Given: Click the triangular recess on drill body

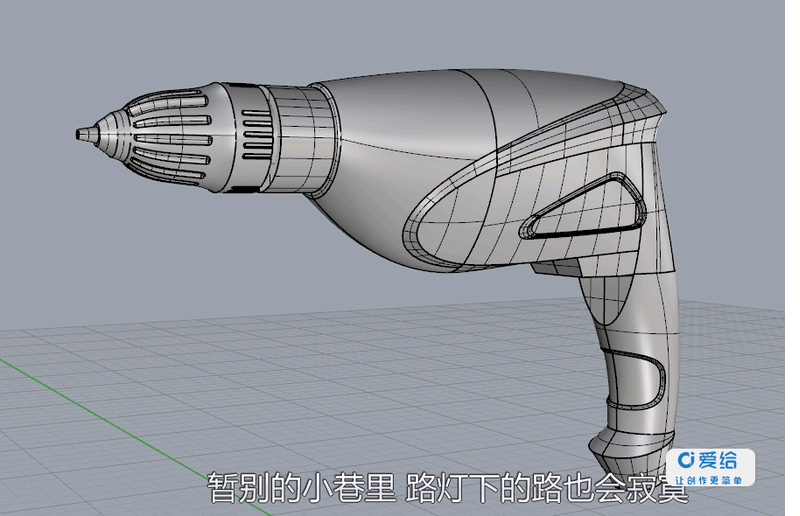Looking at the screenshot, I should pos(583,208).
